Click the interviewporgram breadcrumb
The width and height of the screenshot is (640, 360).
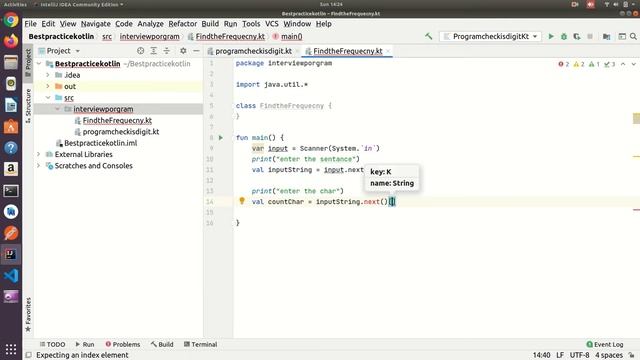pos(149,36)
